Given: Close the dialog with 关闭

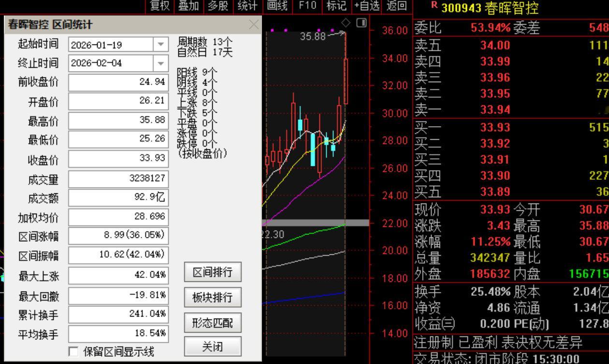Looking at the screenshot, I should pos(214,347).
